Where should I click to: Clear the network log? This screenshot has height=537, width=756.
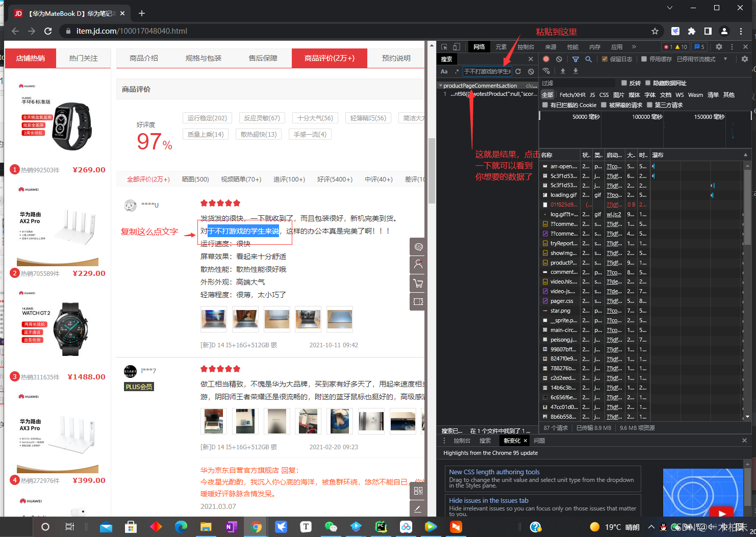point(559,59)
